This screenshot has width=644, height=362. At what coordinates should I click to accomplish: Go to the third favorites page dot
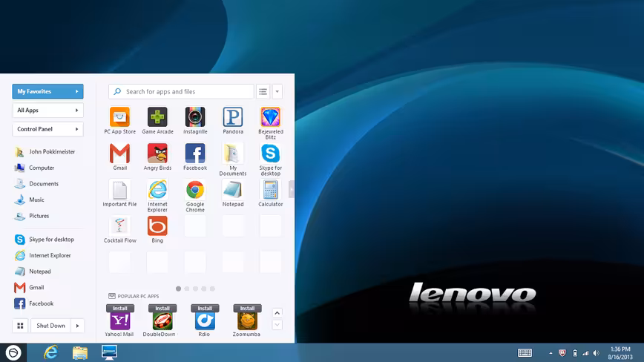196,289
